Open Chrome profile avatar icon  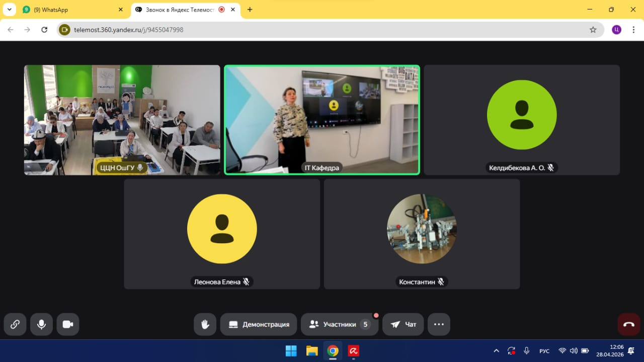(616, 30)
